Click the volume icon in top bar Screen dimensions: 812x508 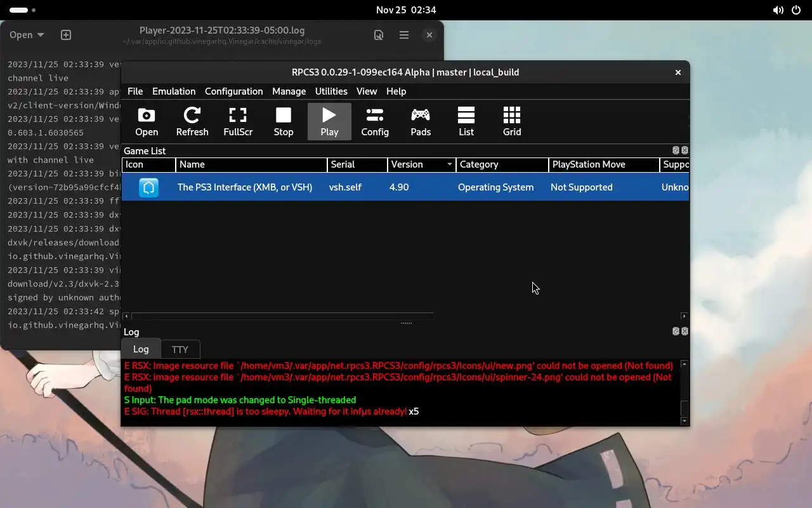pyautogui.click(x=778, y=10)
